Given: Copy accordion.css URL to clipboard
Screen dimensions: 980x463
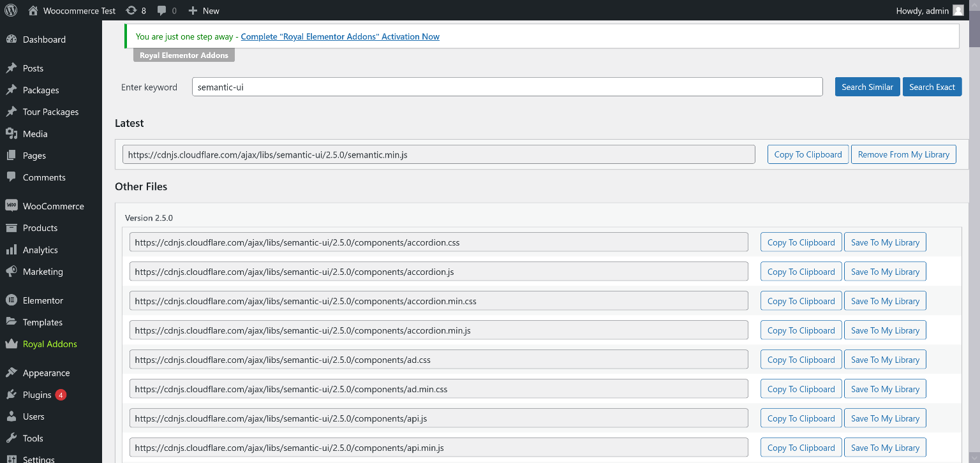Looking at the screenshot, I should (x=801, y=242).
